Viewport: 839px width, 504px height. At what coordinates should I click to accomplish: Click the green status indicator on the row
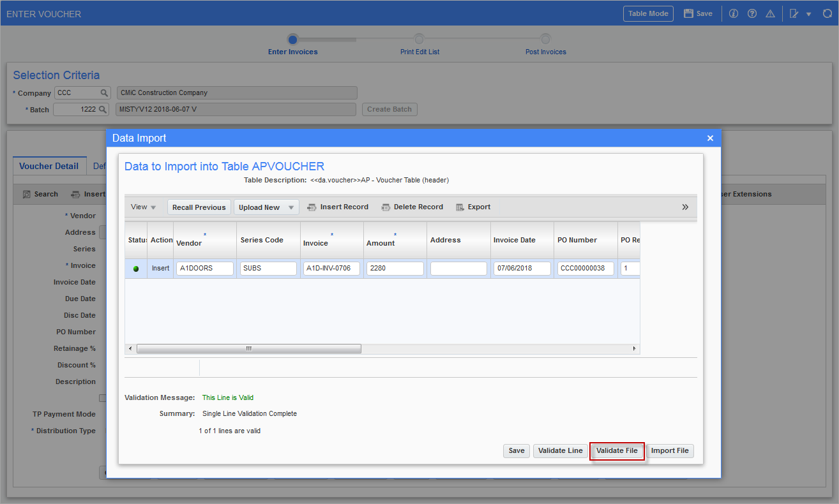(x=135, y=269)
